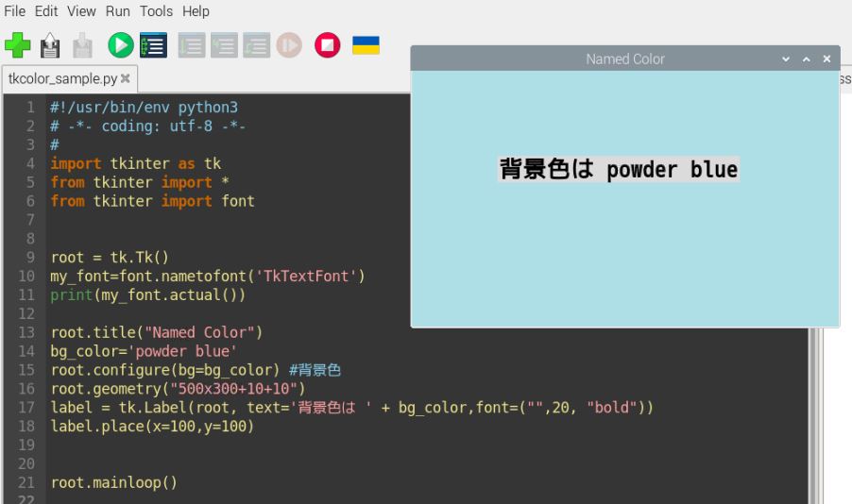Click line with font.nametofont('TkTextFont')
Viewport: 852px width, 504px height.
click(x=208, y=276)
